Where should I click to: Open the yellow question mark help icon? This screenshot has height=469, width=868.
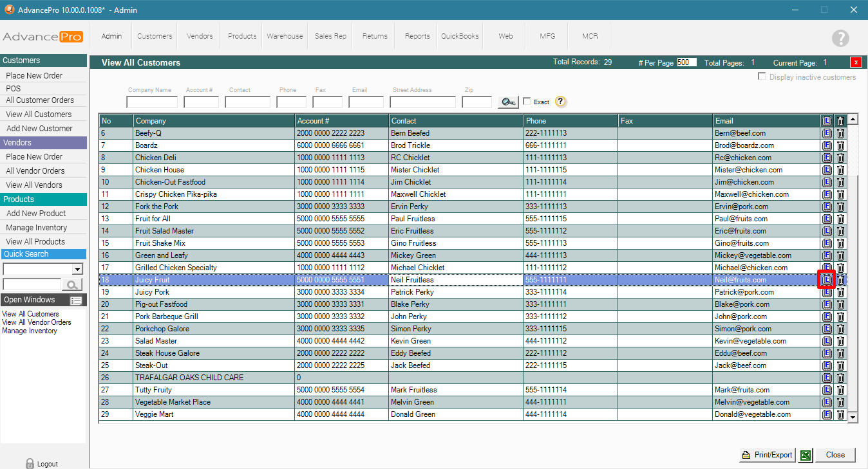coord(560,102)
